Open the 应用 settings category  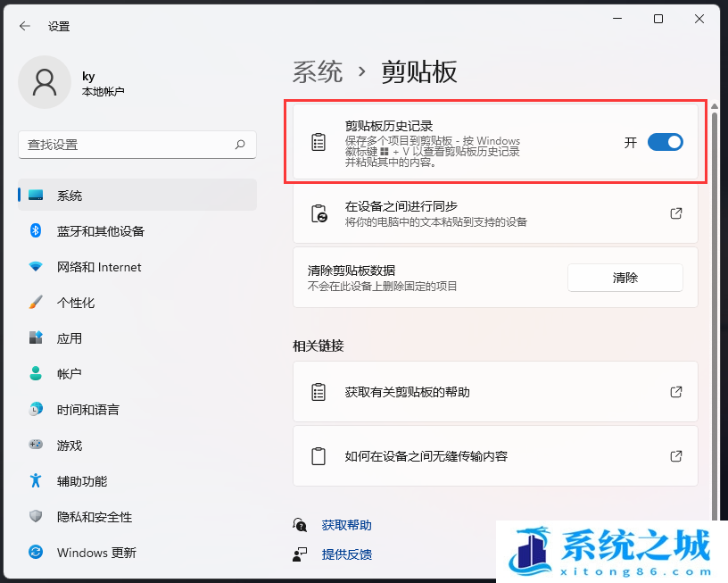(70, 338)
